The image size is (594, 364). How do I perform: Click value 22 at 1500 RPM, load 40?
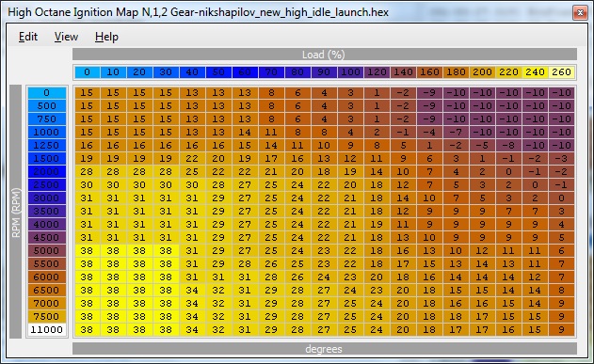(192, 159)
